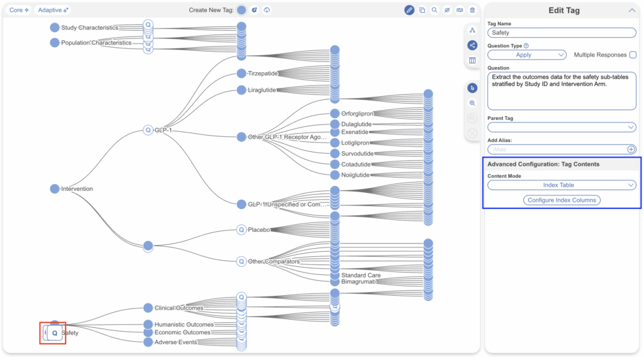Open the Core menu
This screenshot has width=644, height=358.
pyautogui.click(x=19, y=10)
